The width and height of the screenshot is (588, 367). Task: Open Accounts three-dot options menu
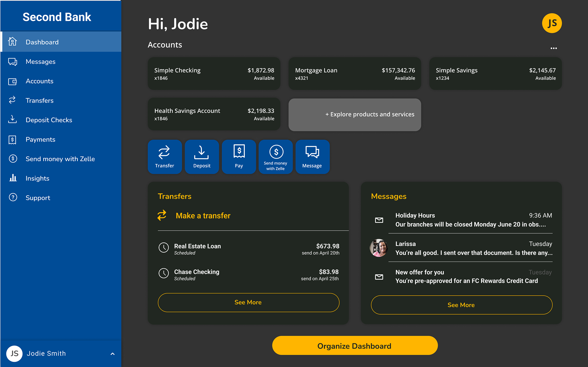(553, 48)
